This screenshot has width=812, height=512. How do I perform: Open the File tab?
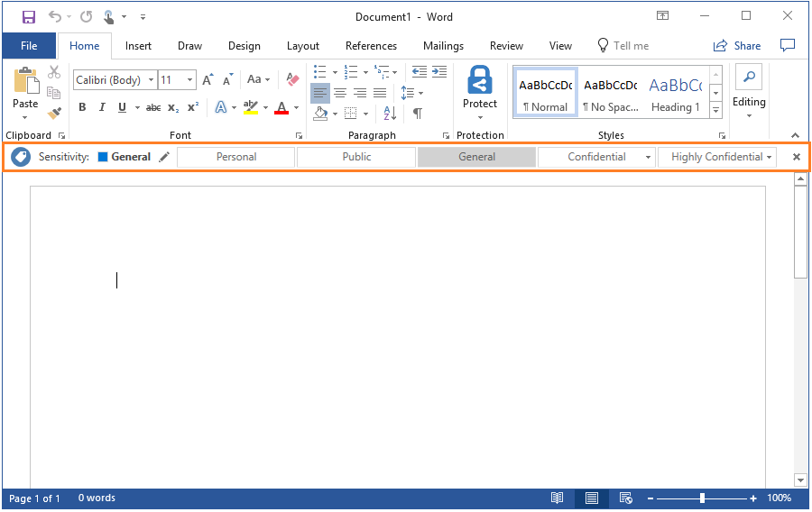(x=29, y=45)
